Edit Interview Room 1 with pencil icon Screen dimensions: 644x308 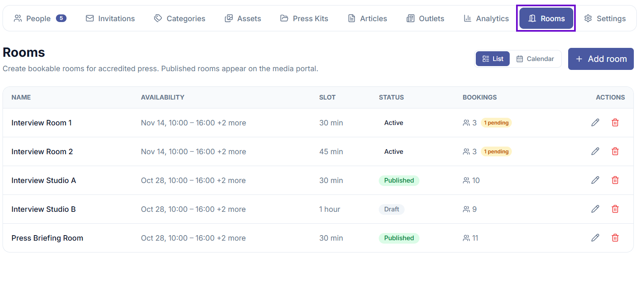(x=595, y=122)
